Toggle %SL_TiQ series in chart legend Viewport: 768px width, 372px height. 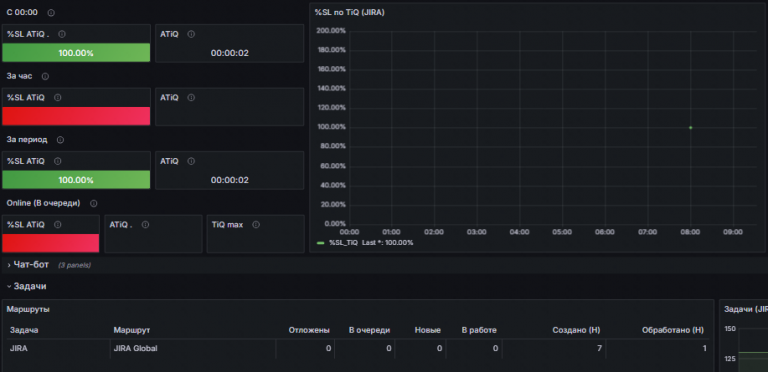[x=343, y=243]
